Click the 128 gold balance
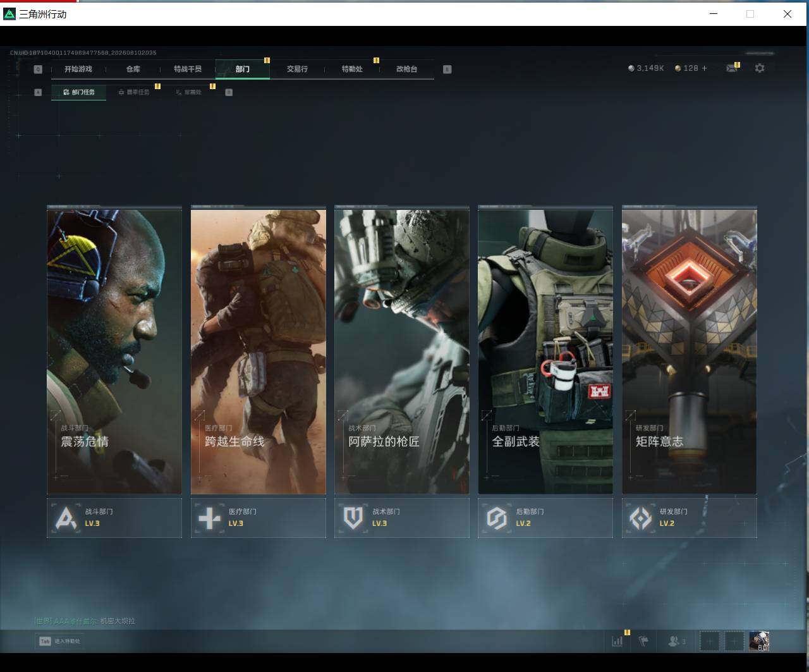 click(x=691, y=68)
